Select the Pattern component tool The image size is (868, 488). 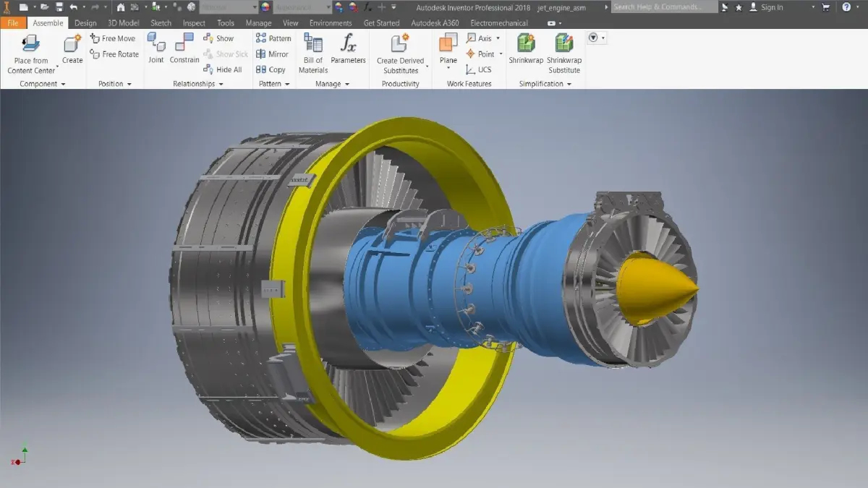pyautogui.click(x=273, y=38)
